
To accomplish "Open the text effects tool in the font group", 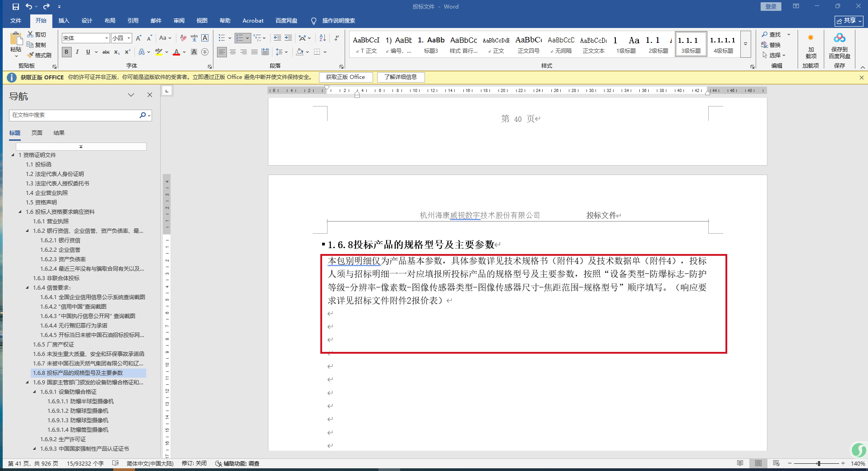I will coord(142,52).
